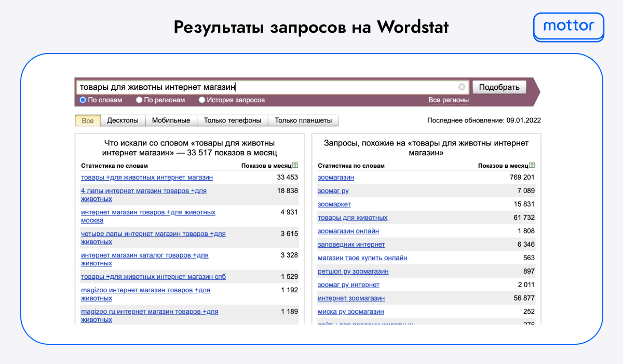Click the value '61 732' in right table
The height and width of the screenshot is (364, 623).
tap(524, 218)
